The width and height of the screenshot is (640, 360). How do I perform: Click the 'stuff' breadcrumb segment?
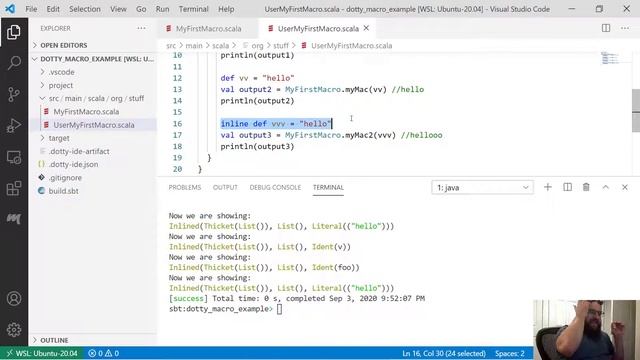(281, 46)
